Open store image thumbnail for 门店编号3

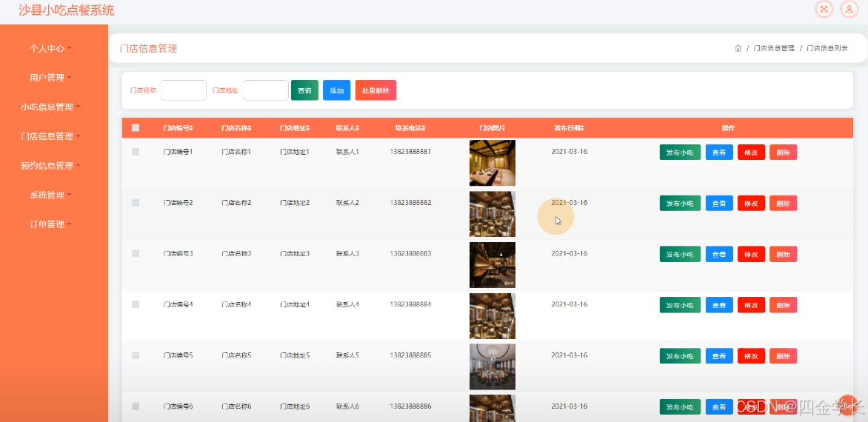click(x=492, y=265)
